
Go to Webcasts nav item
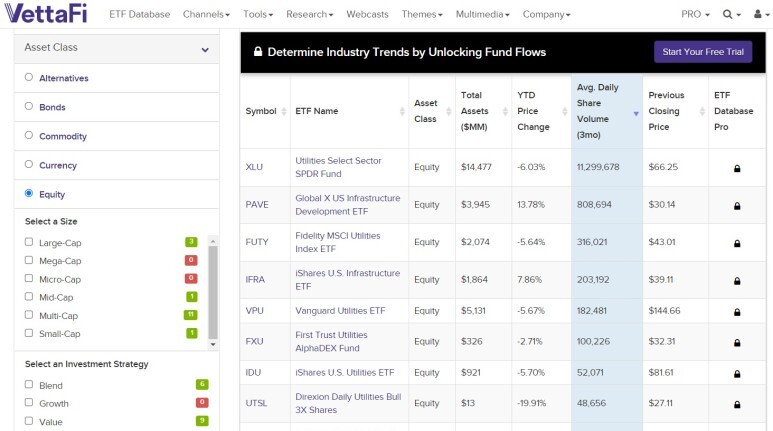(367, 14)
